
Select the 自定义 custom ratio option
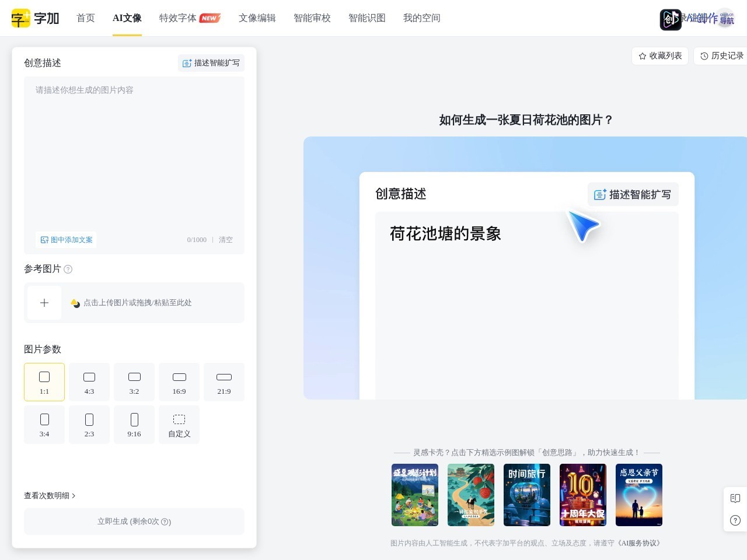pos(179,425)
